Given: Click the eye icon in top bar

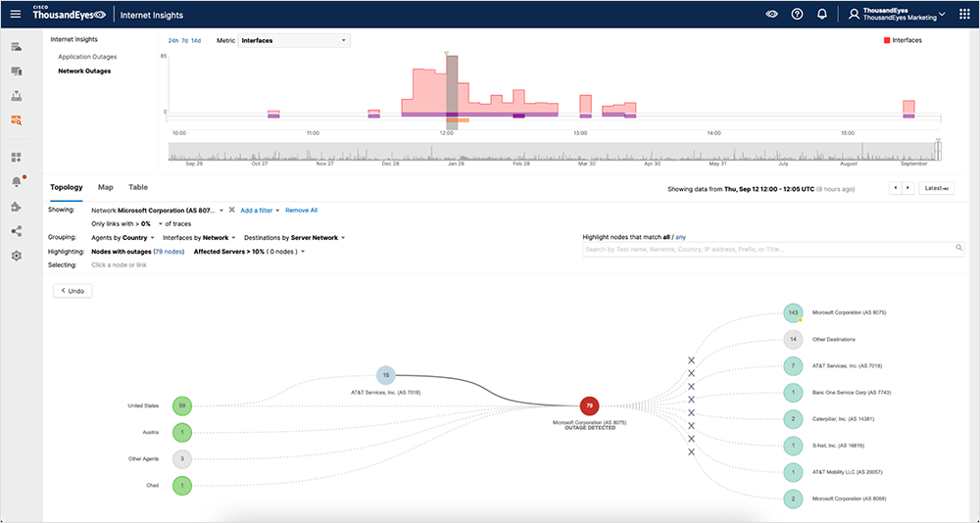Looking at the screenshot, I should tap(771, 15).
